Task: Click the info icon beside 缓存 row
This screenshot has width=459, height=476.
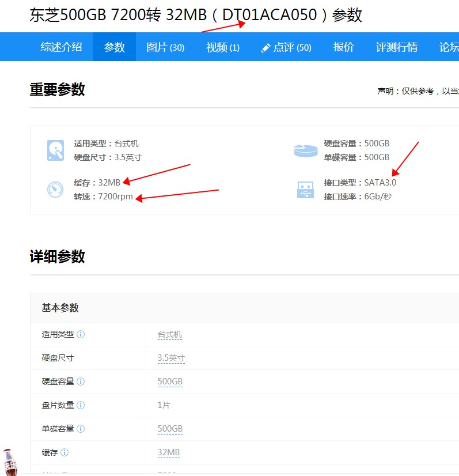Action: 65,452
